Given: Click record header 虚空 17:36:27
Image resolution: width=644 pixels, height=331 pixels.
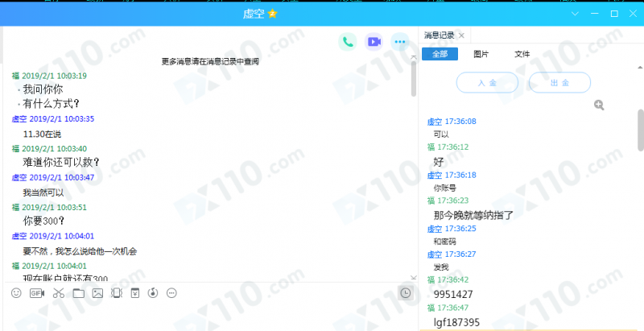Looking at the screenshot, I should 452,254.
